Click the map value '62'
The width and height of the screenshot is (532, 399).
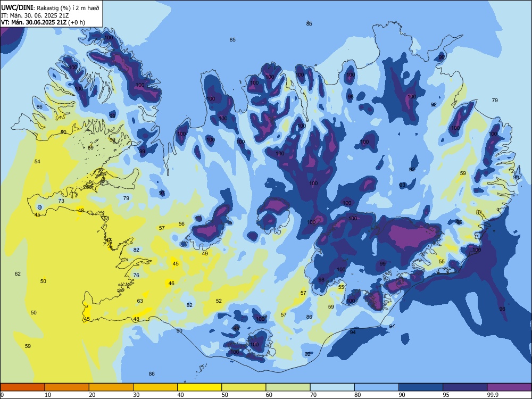point(18,274)
